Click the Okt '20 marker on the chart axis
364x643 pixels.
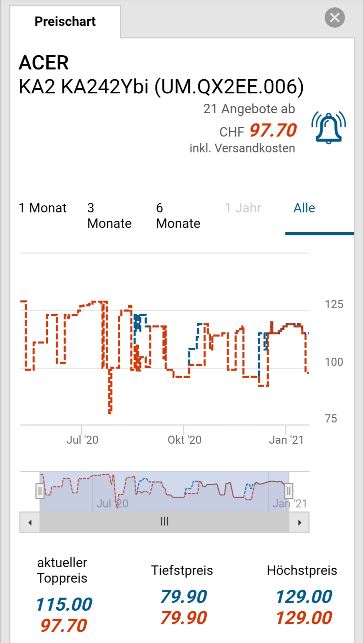point(184,440)
